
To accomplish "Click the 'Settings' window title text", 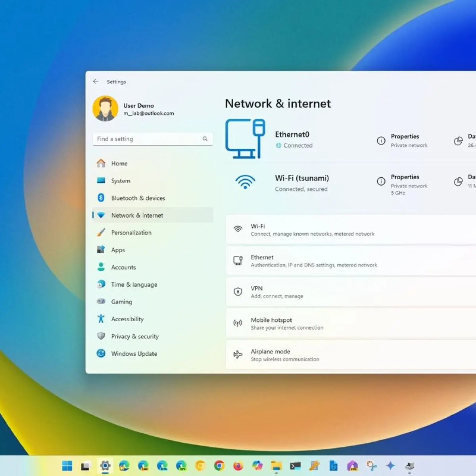I will coord(116,82).
